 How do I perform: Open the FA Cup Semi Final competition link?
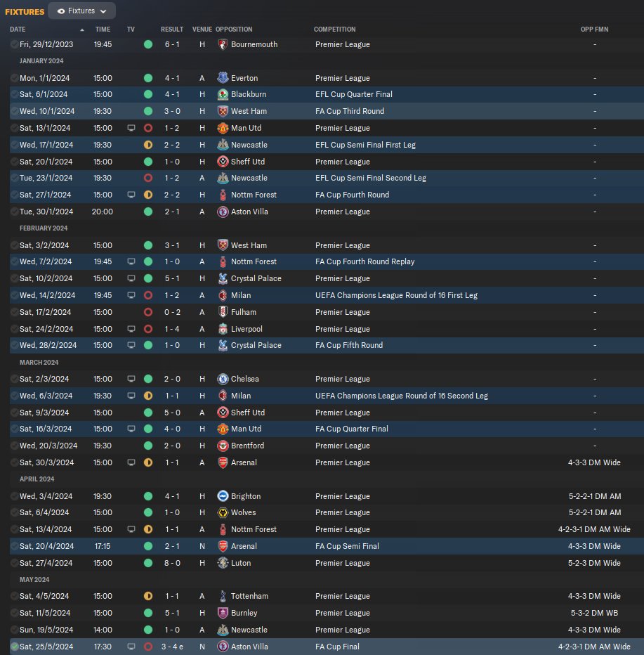[x=347, y=546]
